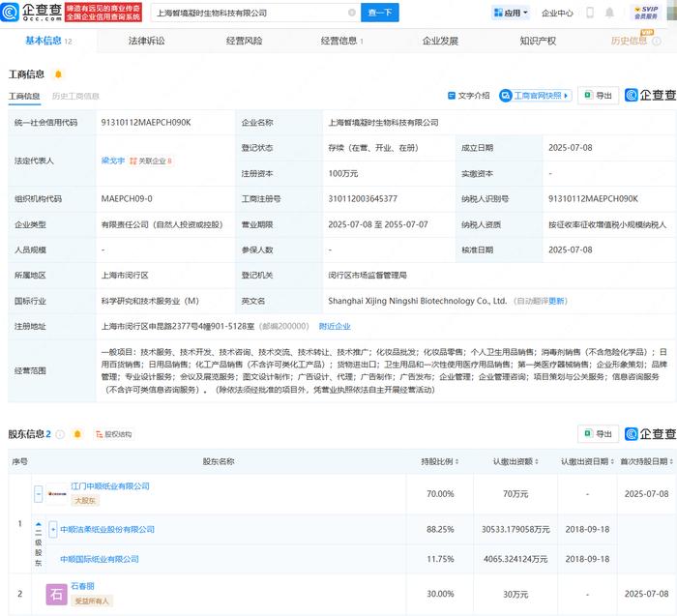
Task: Switch to 基本信息 tab
Action: pyautogui.click(x=48, y=41)
